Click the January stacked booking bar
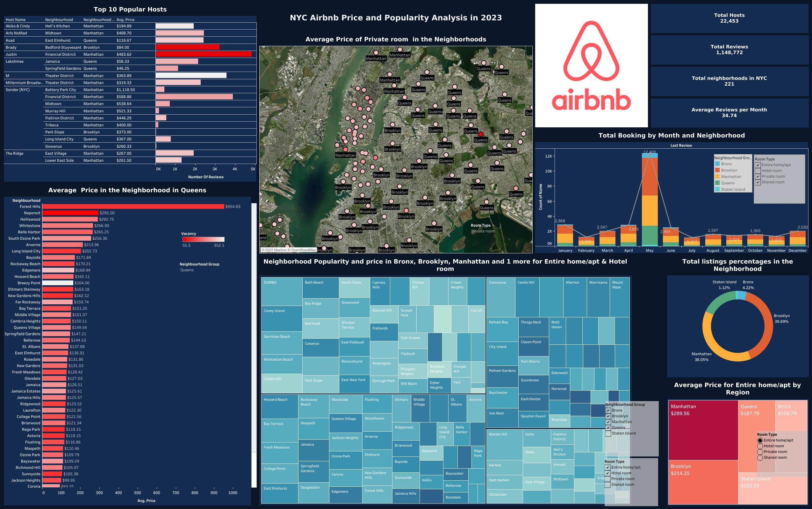812x509 pixels. [x=565, y=235]
